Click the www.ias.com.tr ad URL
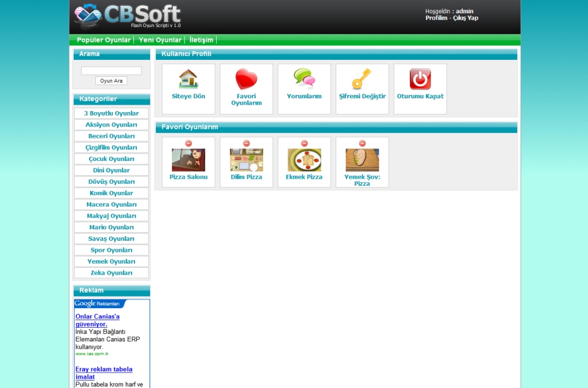 point(92,354)
